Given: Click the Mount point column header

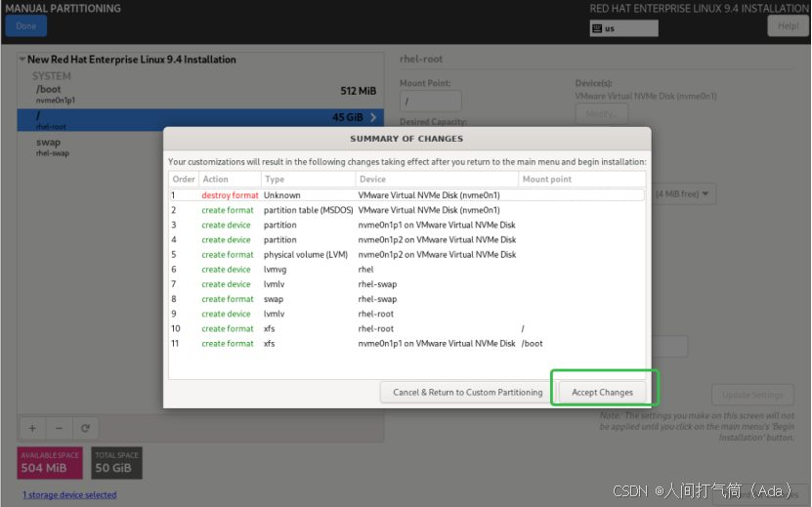Looking at the screenshot, I should click(x=581, y=179).
